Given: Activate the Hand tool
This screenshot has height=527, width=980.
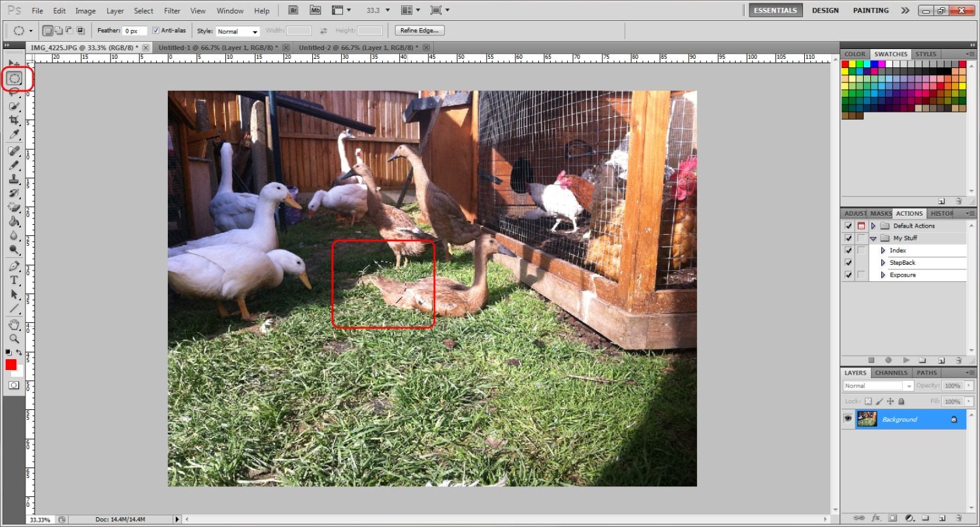Looking at the screenshot, I should (x=14, y=325).
